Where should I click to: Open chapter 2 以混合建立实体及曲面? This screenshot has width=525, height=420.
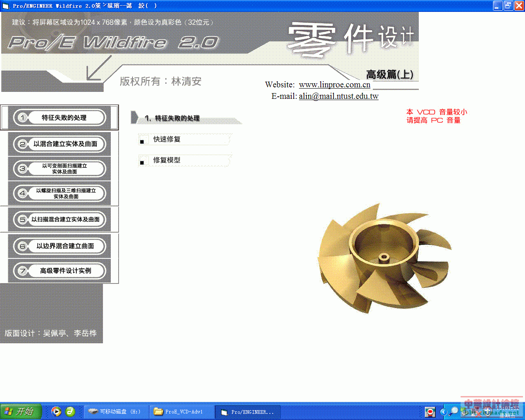[59, 144]
